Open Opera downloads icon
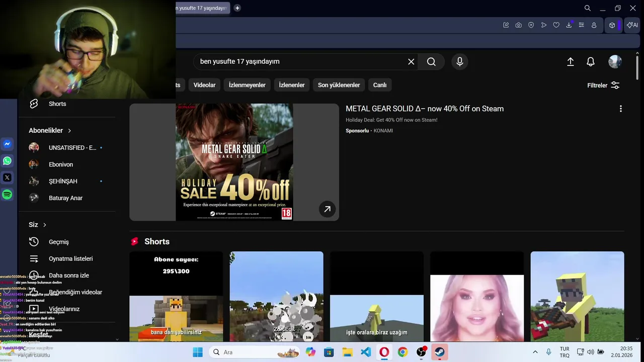Image resolution: width=644 pixels, height=362 pixels. pyautogui.click(x=569, y=25)
